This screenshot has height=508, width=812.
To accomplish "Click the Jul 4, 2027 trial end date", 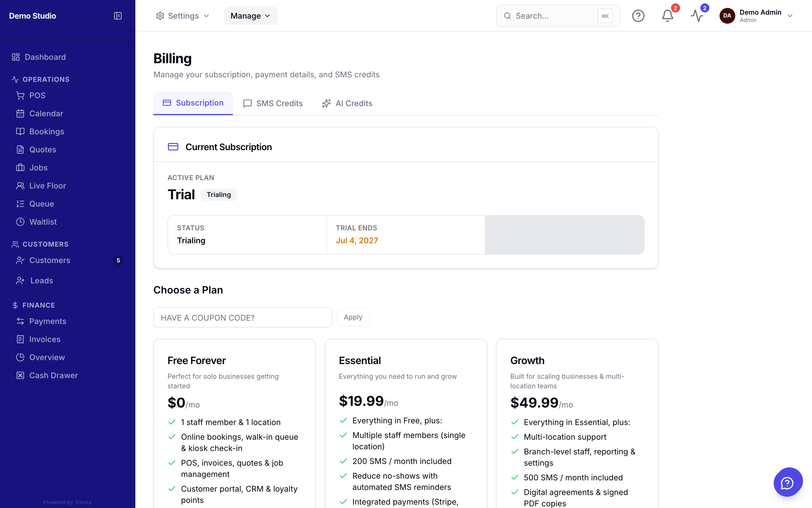I will 357,240.
